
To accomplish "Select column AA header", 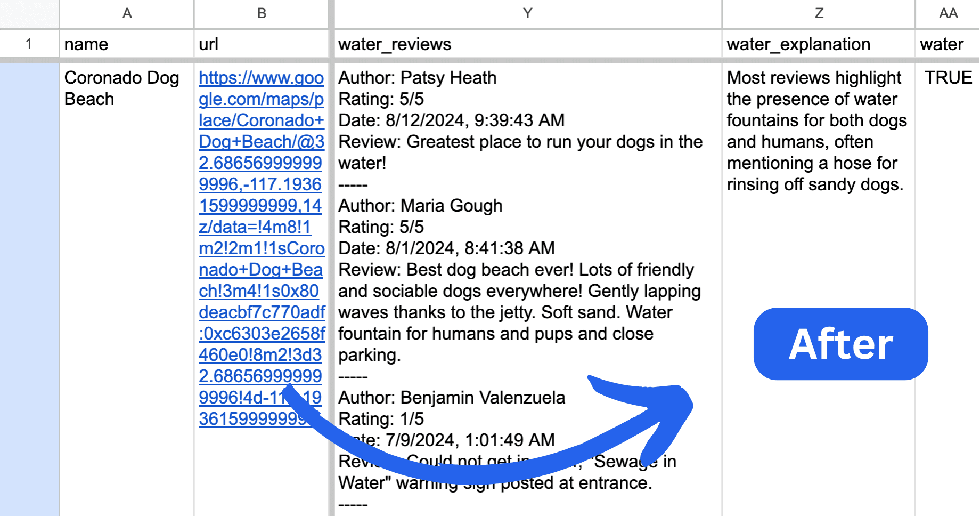I will point(948,13).
